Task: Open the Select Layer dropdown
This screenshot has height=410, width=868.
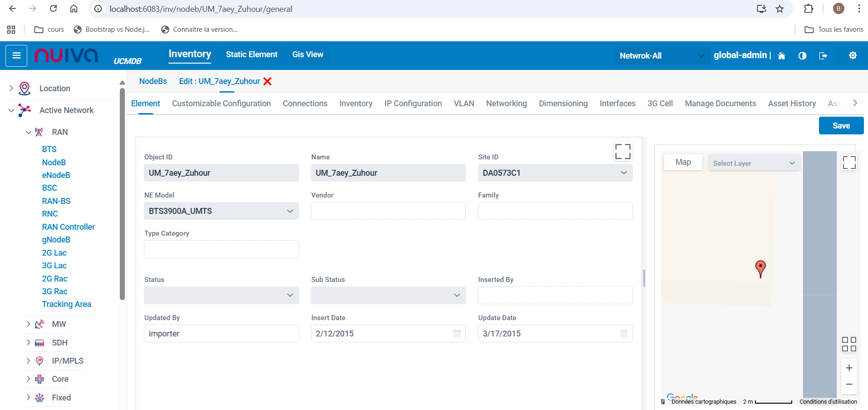Action: (754, 163)
